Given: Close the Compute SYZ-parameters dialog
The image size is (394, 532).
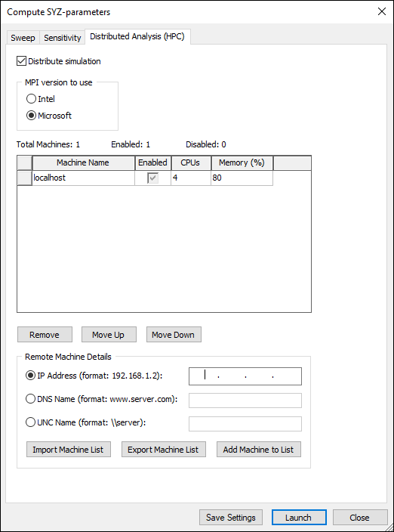Looking at the screenshot, I should coord(382,11).
